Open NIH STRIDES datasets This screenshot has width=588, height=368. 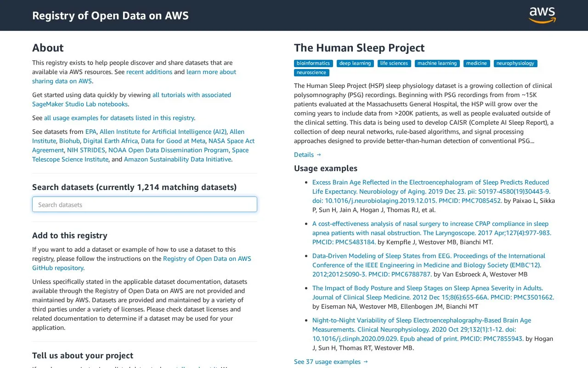pyautogui.click(x=86, y=150)
